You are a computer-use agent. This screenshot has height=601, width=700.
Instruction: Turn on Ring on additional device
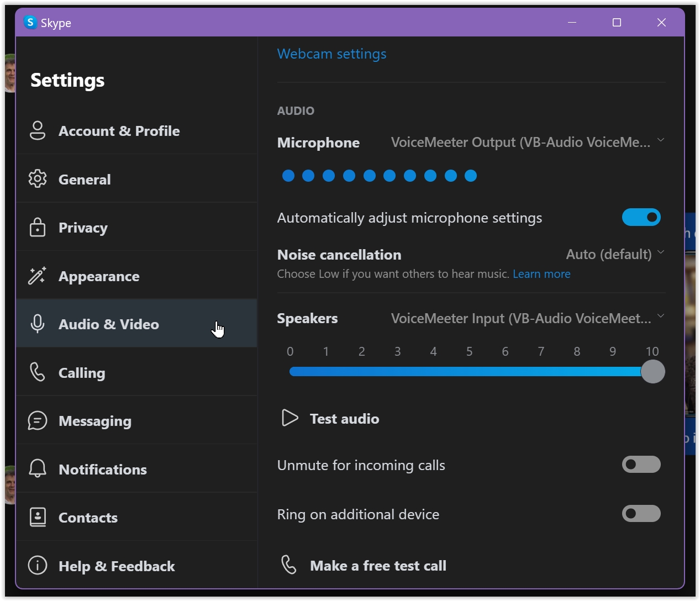click(x=641, y=514)
